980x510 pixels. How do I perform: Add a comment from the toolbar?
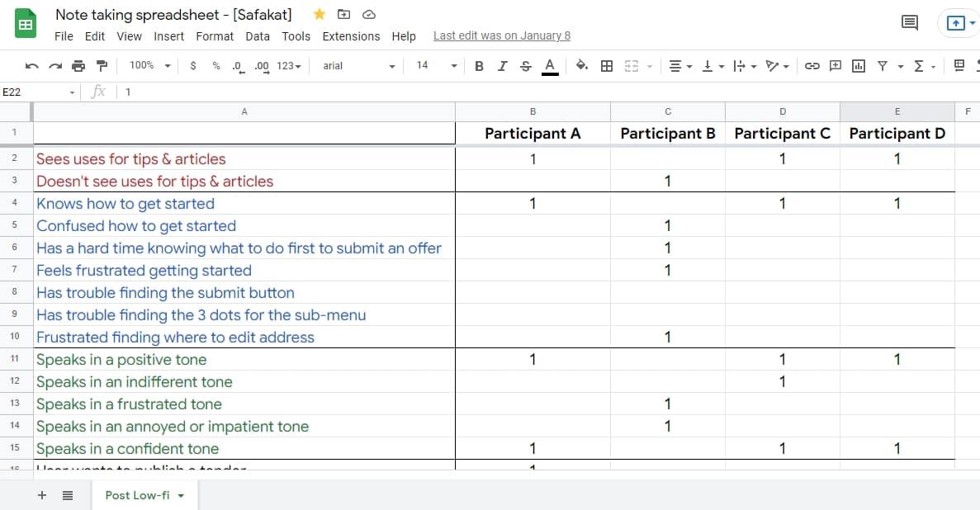(x=836, y=66)
